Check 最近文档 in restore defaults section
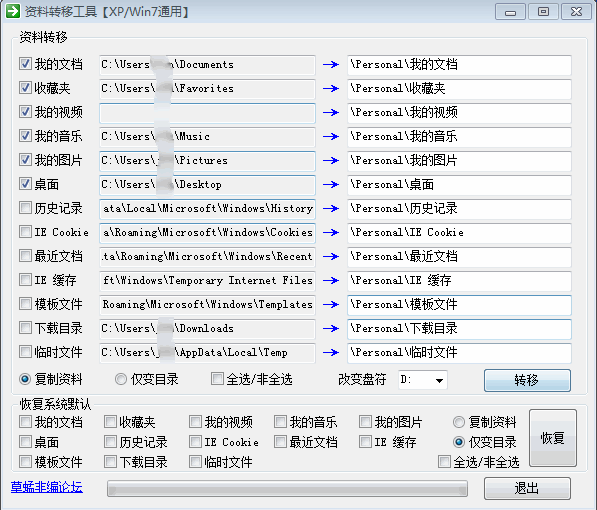Screen dimensions: 597x510 pos(280,442)
